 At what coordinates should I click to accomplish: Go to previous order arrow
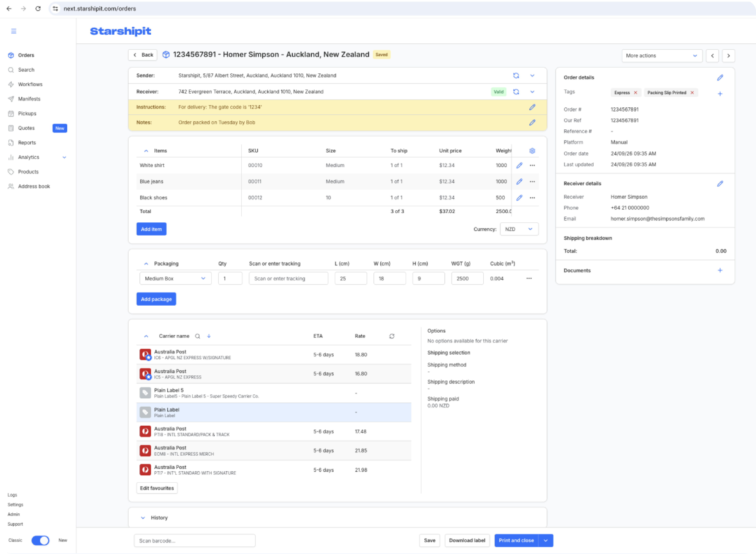(x=712, y=56)
